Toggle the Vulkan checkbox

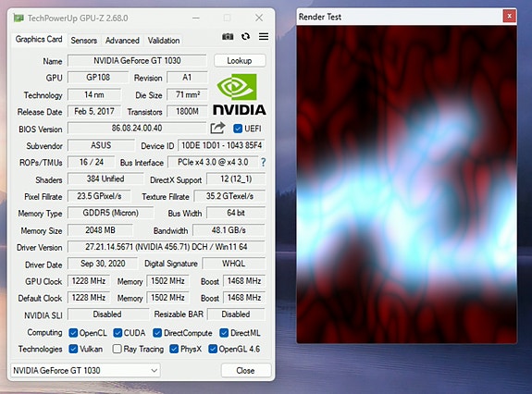click(x=73, y=349)
